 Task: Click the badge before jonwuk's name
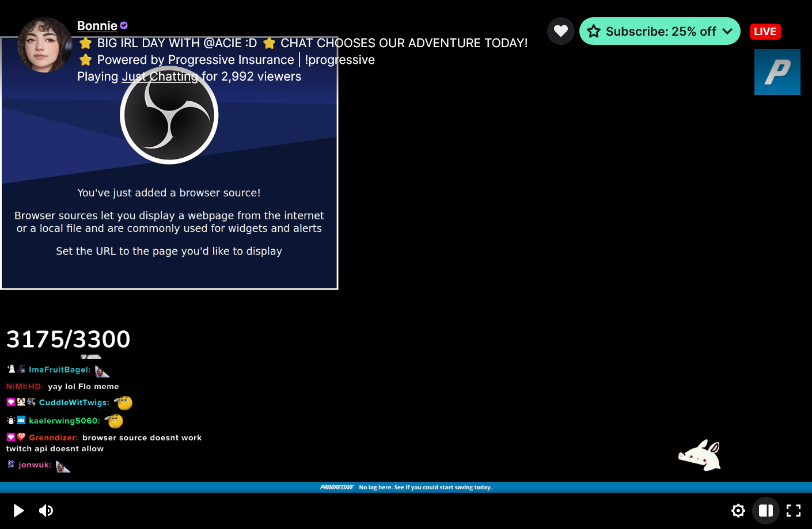point(11,464)
